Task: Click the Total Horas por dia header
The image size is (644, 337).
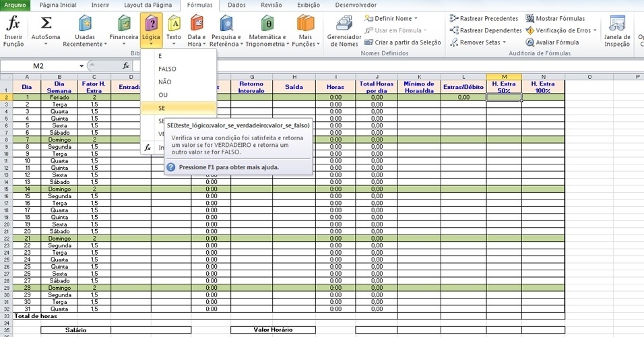Action: pos(376,87)
